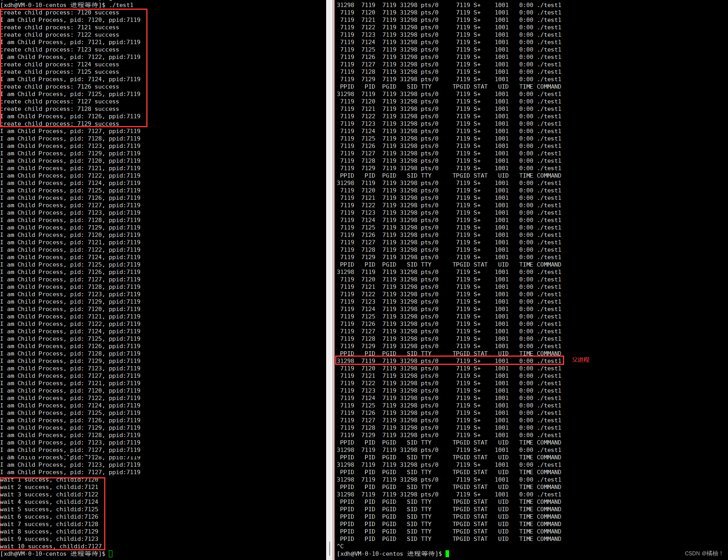Click 'wait 4 success, childid:7124' line
The width and height of the screenshot is (728, 560).
(x=50, y=502)
